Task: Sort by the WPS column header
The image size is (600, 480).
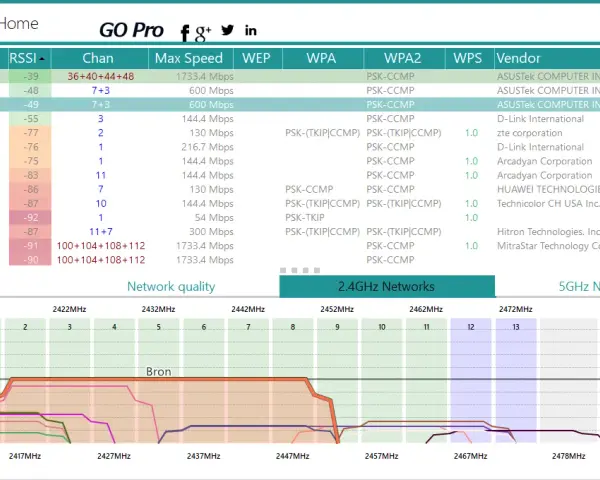Action: 468,58
